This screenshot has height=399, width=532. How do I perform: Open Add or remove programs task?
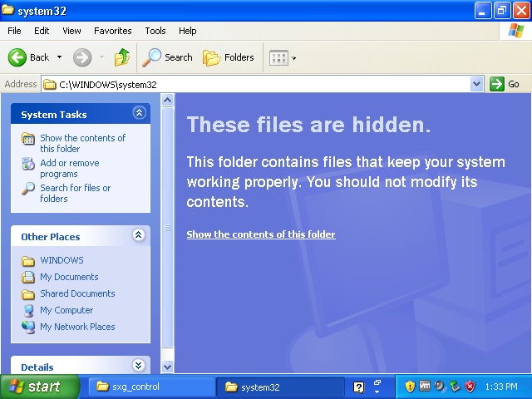(x=70, y=168)
